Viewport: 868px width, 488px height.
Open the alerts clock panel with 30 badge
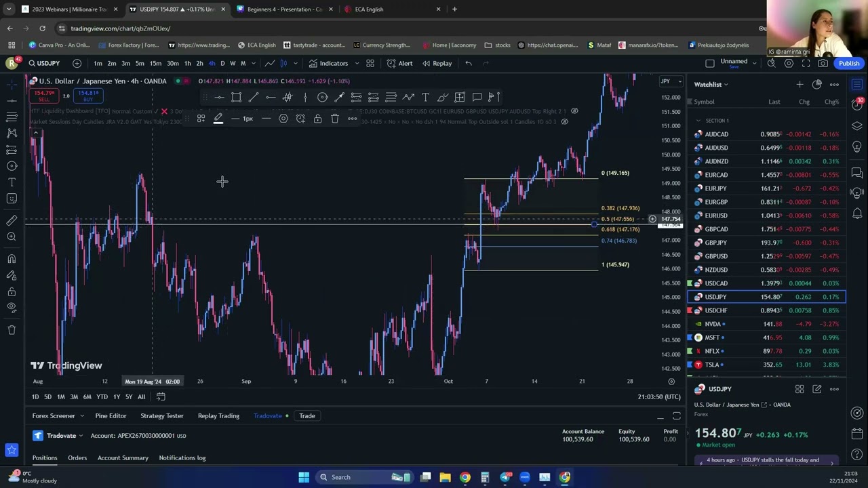[x=857, y=105]
